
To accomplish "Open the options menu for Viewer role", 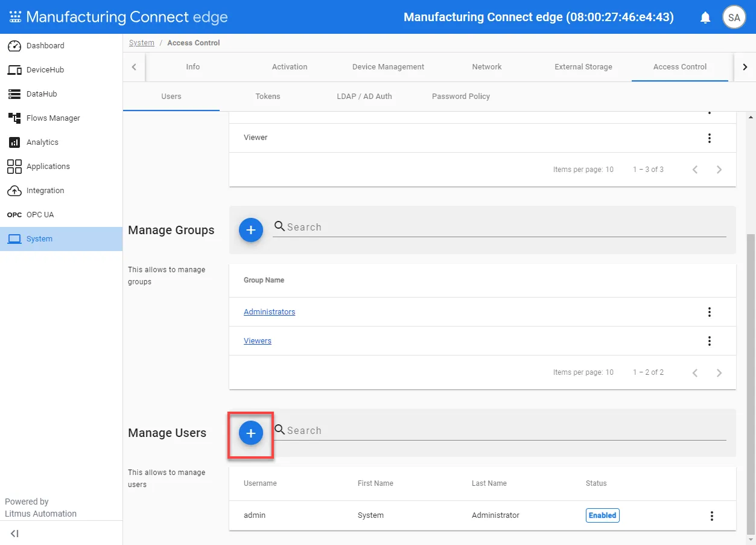I will [x=710, y=138].
